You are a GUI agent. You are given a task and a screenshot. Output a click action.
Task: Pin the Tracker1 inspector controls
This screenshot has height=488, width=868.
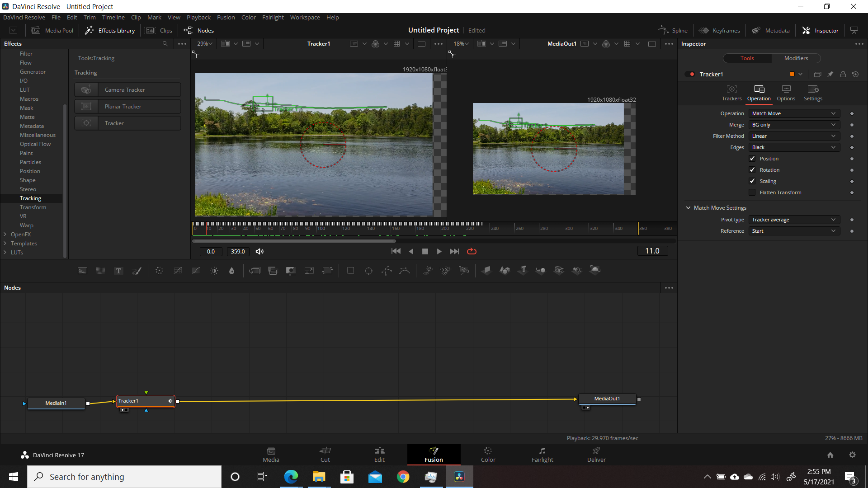830,74
